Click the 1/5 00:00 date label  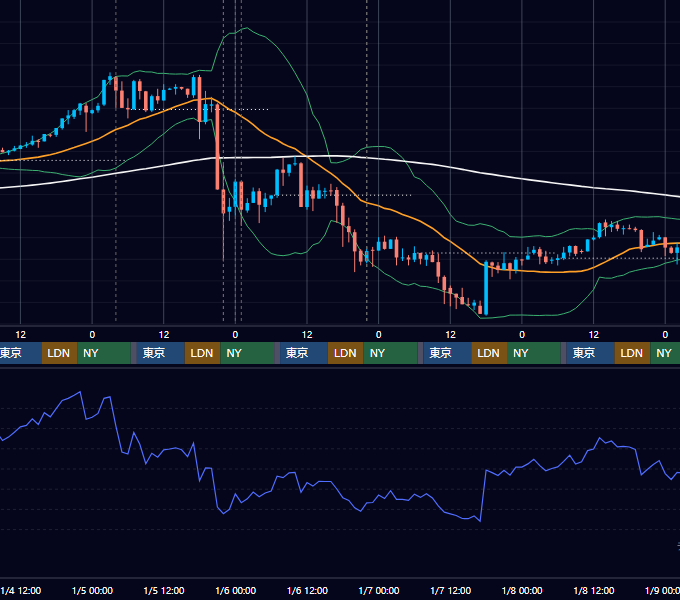coord(92,590)
